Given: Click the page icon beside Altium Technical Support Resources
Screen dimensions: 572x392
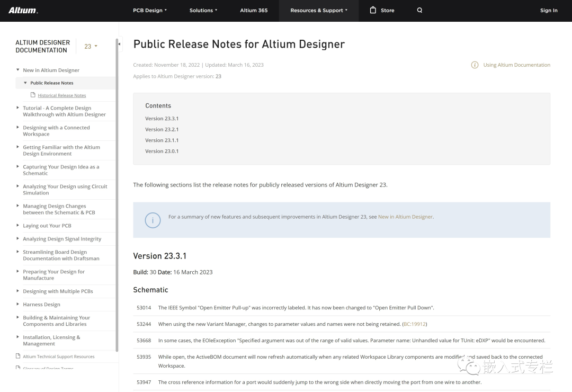Looking at the screenshot, I should click(18, 356).
